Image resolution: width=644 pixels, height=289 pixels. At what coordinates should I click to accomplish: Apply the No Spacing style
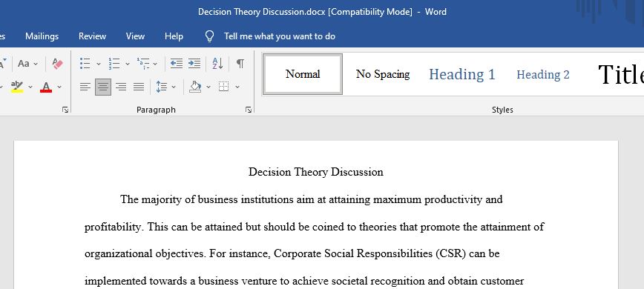pyautogui.click(x=383, y=74)
